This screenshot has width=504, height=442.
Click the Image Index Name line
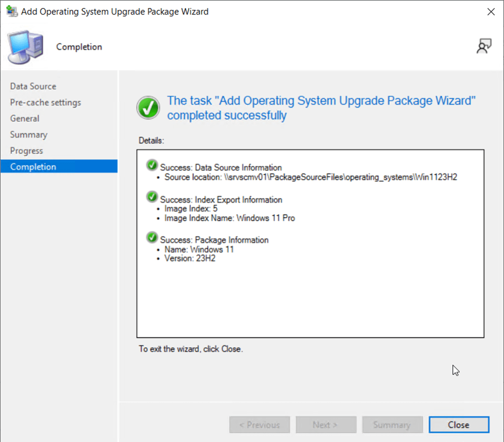pos(230,218)
